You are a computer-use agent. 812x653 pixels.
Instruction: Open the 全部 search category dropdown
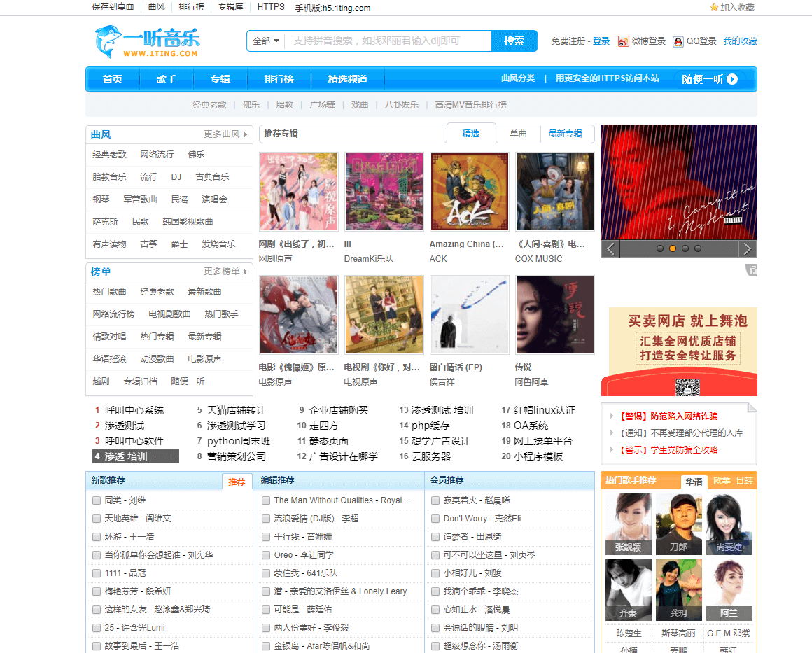coord(265,41)
